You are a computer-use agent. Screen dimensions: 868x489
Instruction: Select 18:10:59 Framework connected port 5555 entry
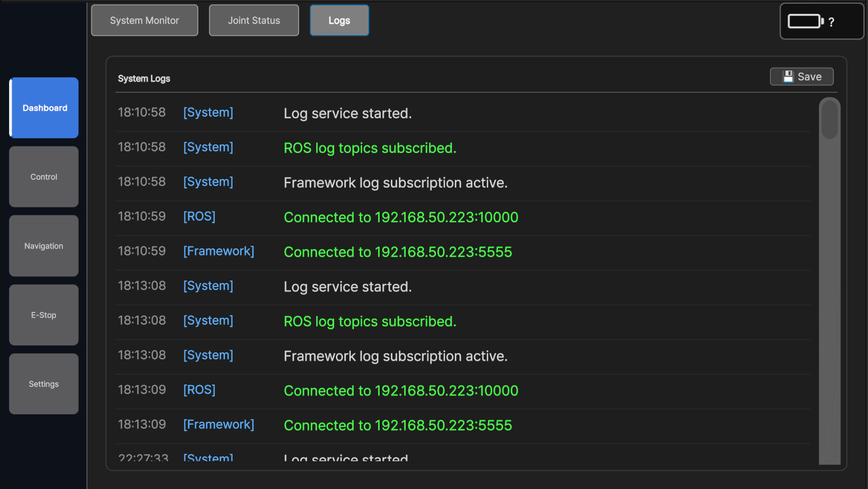pyautogui.click(x=397, y=252)
